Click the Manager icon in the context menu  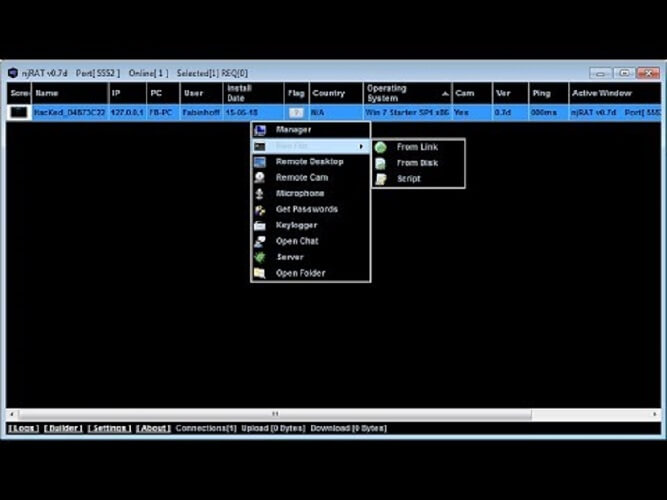(260, 130)
